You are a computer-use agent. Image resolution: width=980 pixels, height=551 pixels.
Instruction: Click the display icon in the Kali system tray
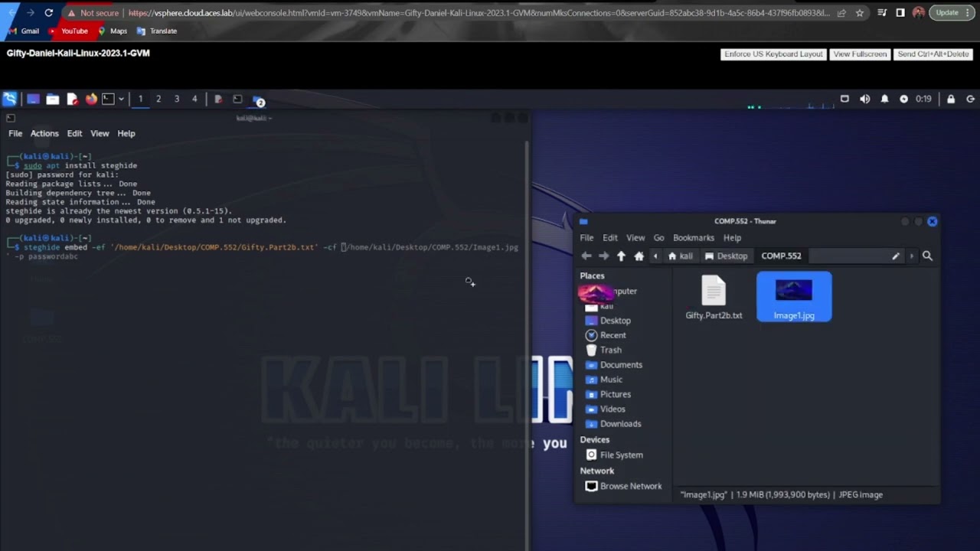click(x=844, y=99)
